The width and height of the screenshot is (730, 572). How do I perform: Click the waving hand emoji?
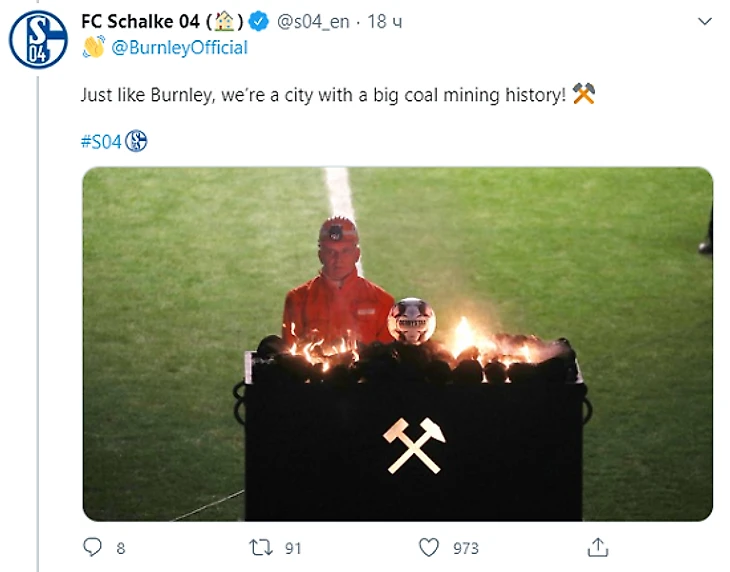coord(94,47)
